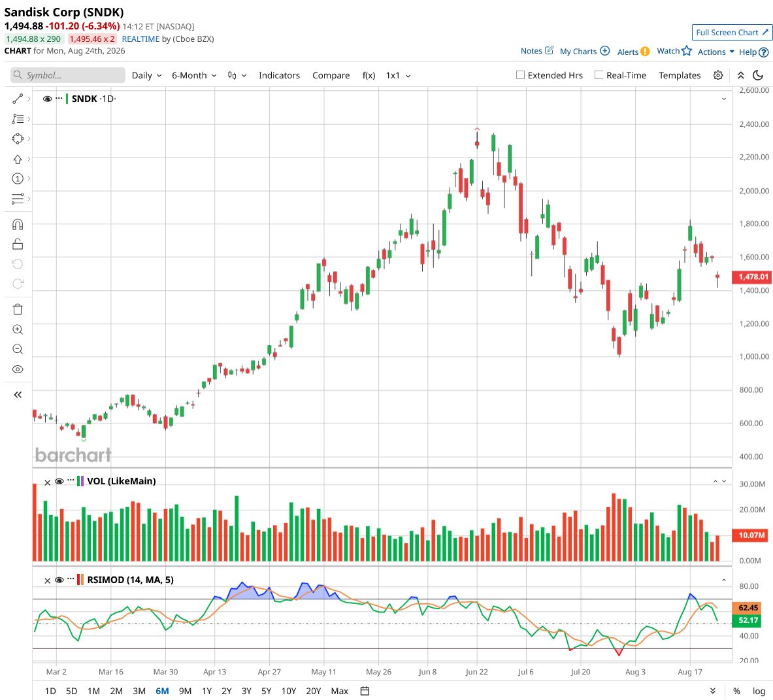Viewport: 773px width, 700px height.
Task: Click the Symbol search field
Action: 68,75
